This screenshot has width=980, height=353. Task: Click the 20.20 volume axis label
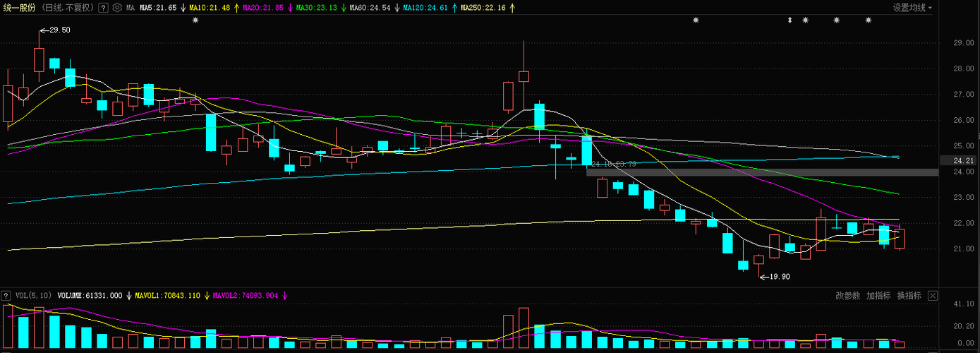pyautogui.click(x=963, y=326)
